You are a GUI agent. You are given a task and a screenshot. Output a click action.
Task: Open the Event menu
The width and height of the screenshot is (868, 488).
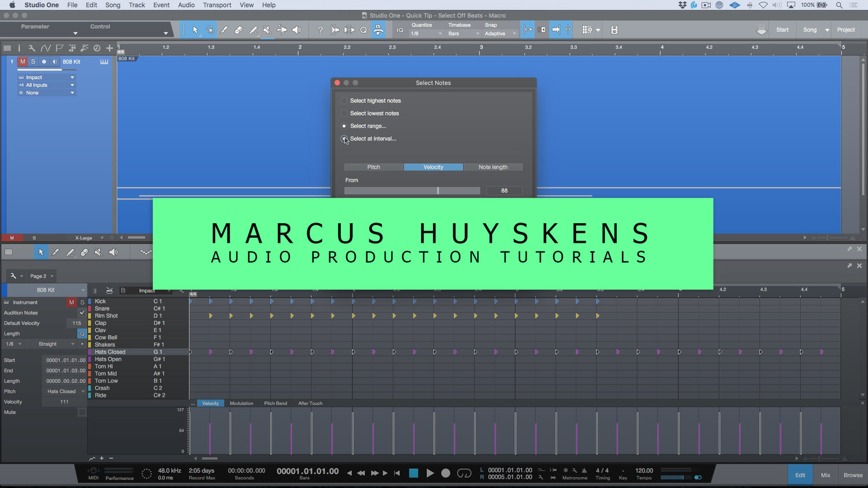pos(161,5)
